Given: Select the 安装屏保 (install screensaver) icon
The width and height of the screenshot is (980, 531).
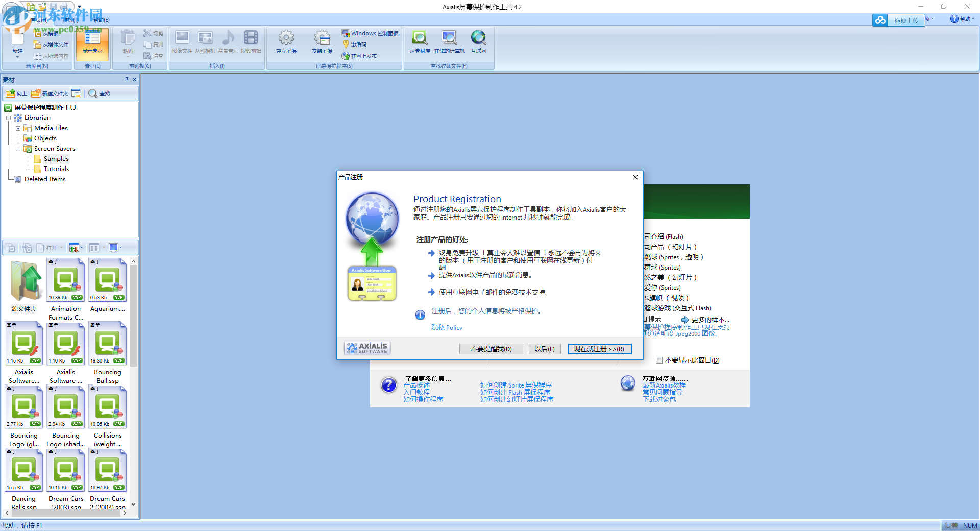Looking at the screenshot, I should [322, 42].
